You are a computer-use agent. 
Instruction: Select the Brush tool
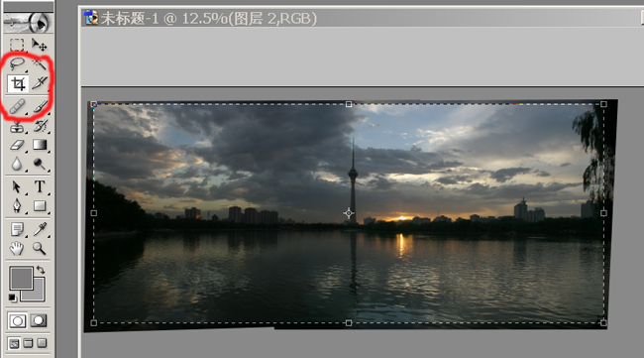(x=40, y=107)
